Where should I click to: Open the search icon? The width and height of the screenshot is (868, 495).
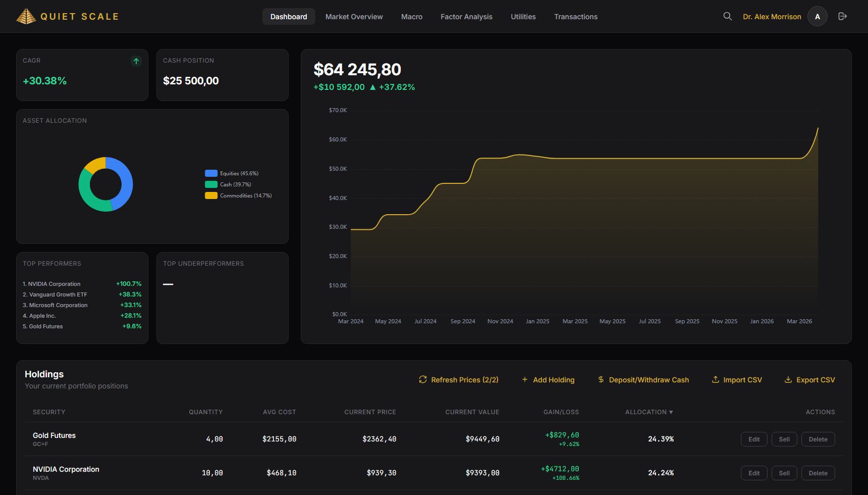pos(727,16)
